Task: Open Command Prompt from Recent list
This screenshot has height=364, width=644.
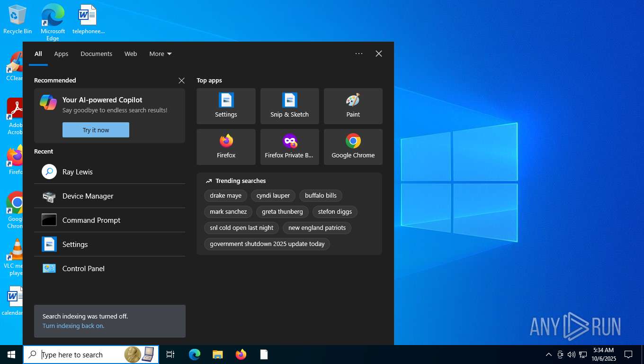Action: (109, 220)
